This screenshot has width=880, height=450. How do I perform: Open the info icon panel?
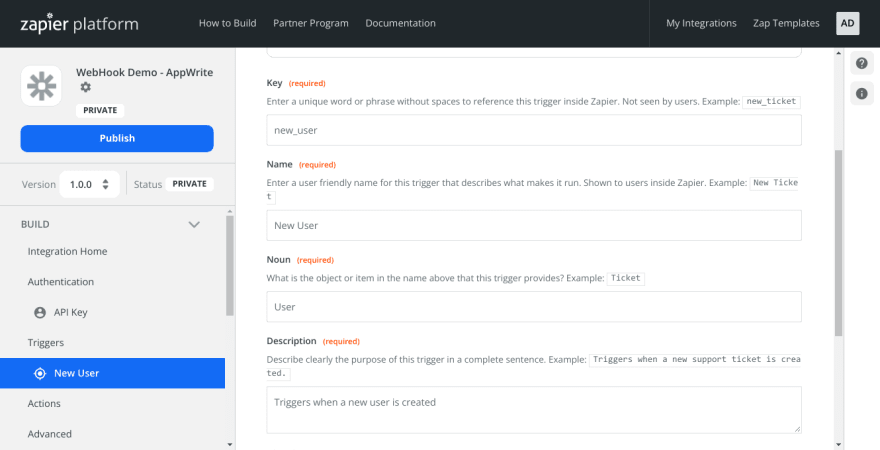(x=862, y=93)
